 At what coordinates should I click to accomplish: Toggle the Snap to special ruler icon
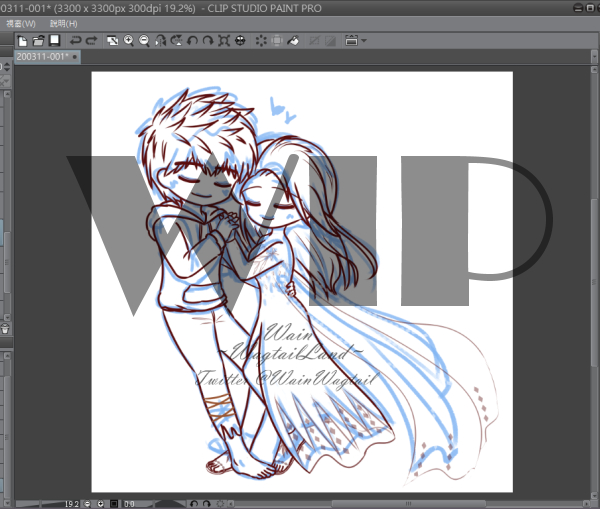(x=330, y=41)
